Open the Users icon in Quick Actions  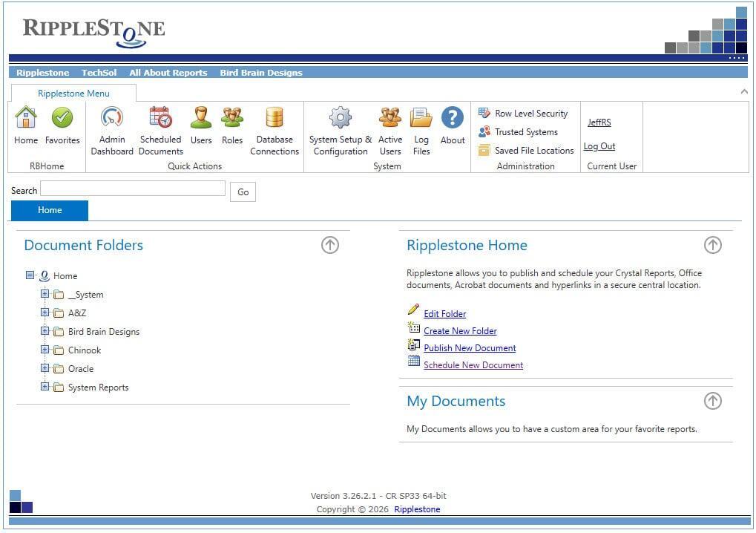pyautogui.click(x=201, y=118)
